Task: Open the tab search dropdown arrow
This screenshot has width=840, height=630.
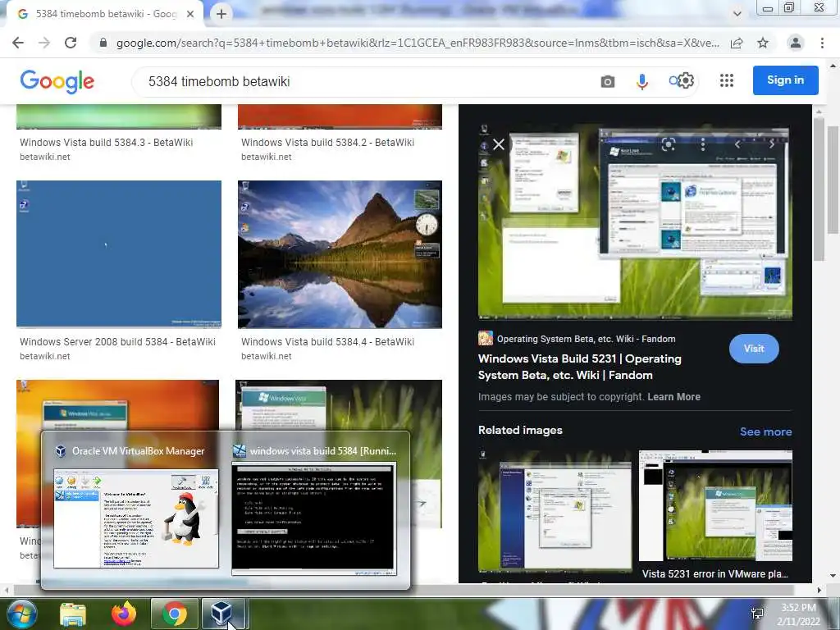Action: [737, 14]
